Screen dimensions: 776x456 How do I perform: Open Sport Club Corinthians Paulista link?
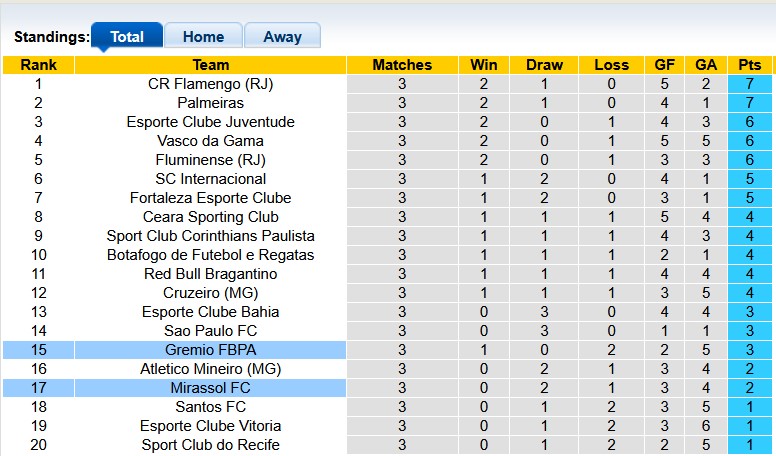210,236
